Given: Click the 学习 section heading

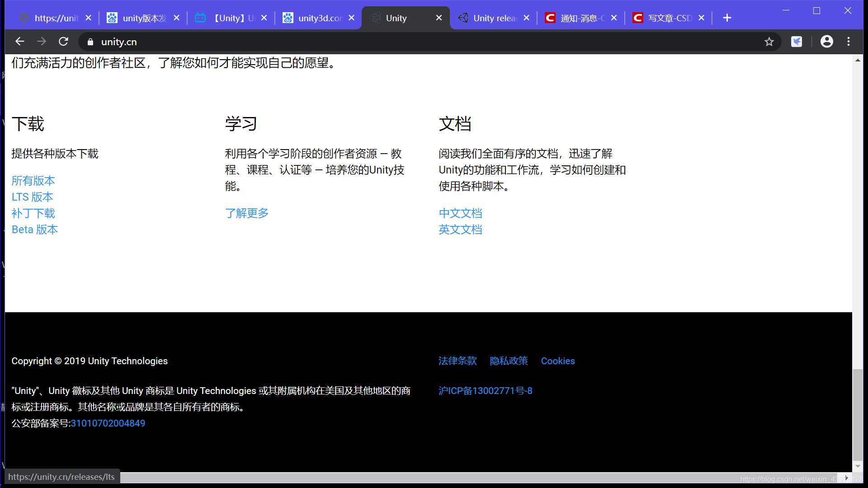Looking at the screenshot, I should pyautogui.click(x=241, y=124).
